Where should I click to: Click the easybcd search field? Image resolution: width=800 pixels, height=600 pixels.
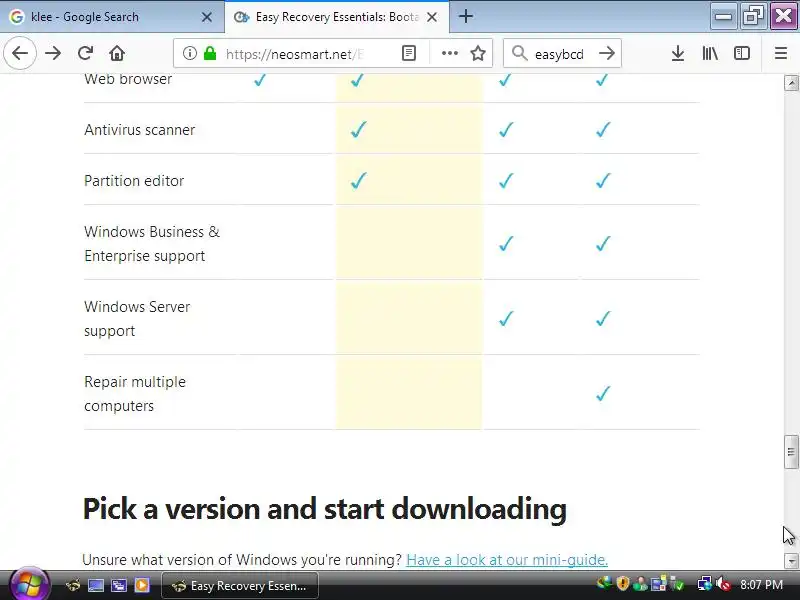point(559,54)
